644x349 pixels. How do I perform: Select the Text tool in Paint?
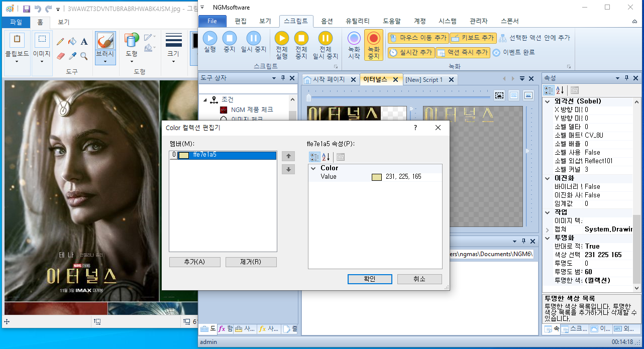(x=84, y=41)
